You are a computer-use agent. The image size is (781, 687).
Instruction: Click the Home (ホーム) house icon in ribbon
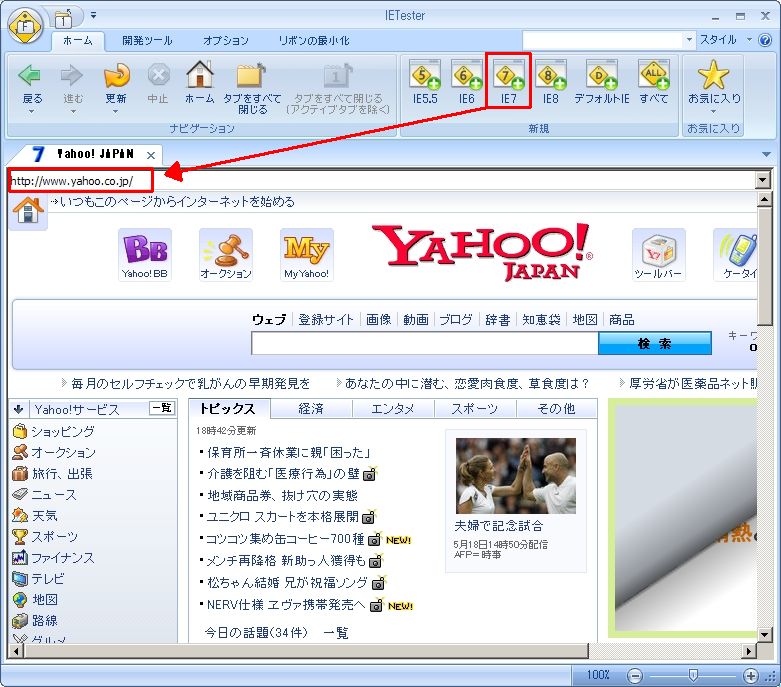click(200, 75)
